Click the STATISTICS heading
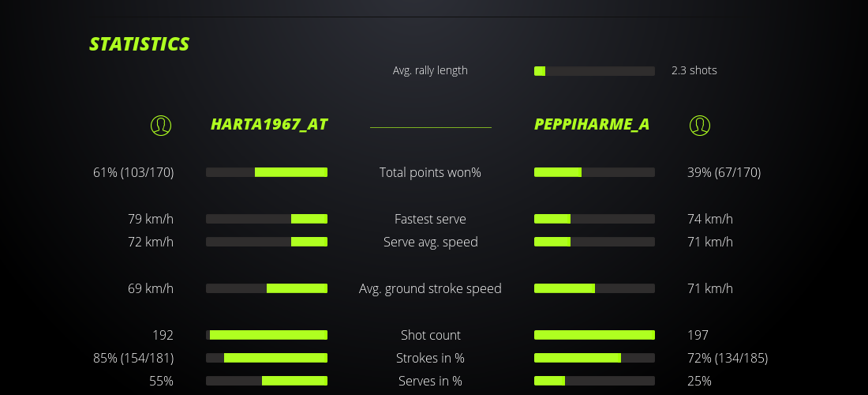Screen dimensions: 868x395 [140, 44]
